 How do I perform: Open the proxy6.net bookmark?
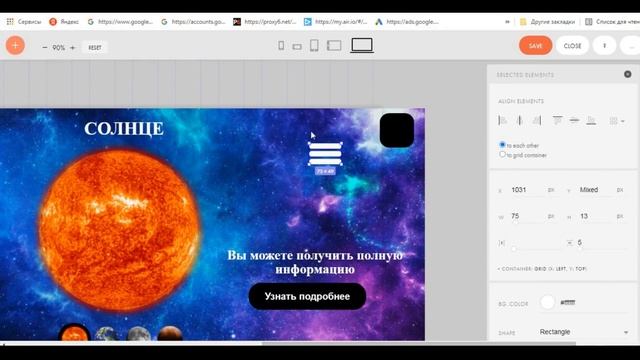264,22
